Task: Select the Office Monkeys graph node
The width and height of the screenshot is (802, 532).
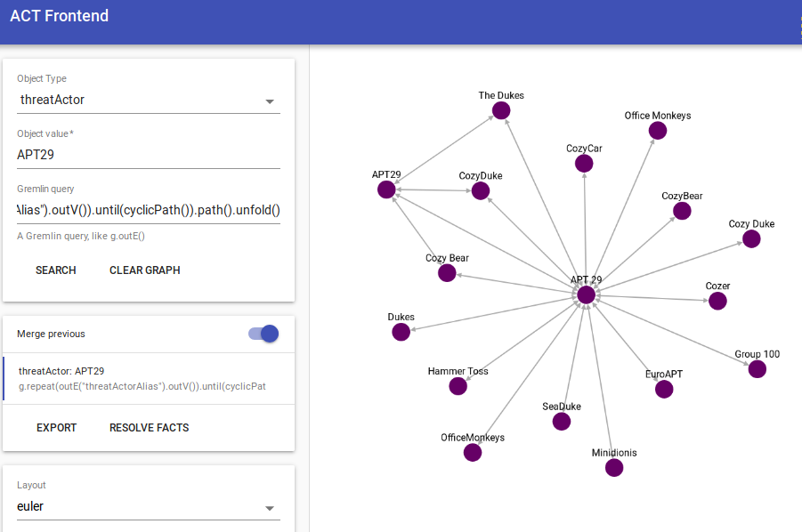Action: [658, 131]
